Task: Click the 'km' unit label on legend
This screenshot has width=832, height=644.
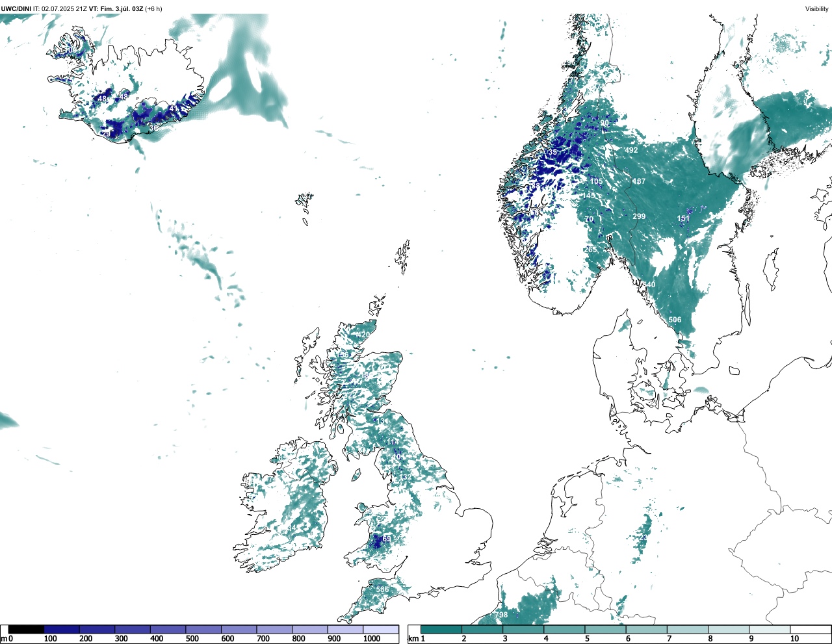Action: coord(413,639)
